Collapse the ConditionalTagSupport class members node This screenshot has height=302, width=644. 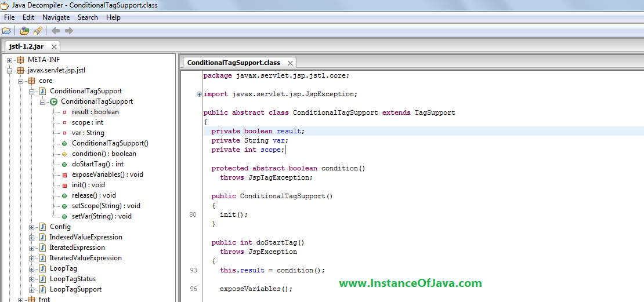(43, 102)
